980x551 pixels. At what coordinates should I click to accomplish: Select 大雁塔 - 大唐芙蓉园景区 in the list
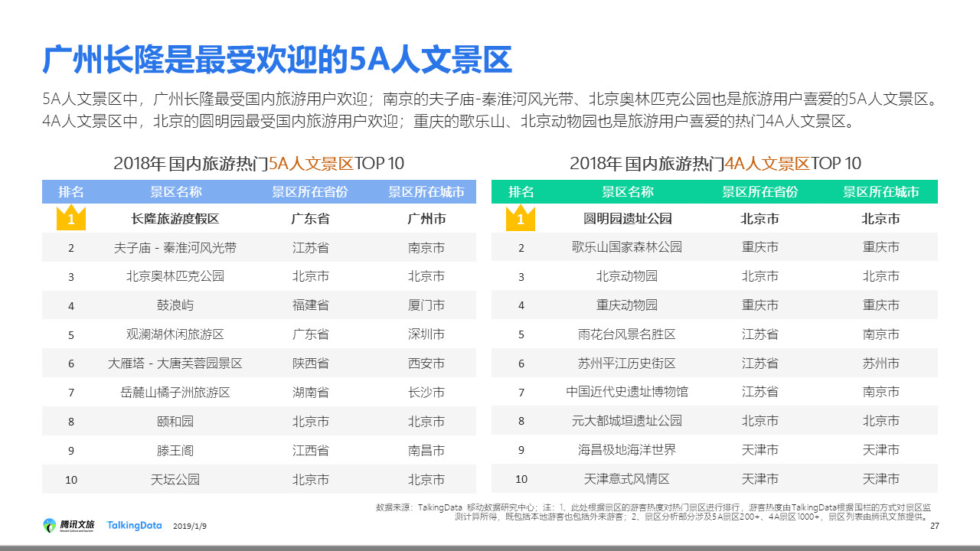(x=175, y=364)
